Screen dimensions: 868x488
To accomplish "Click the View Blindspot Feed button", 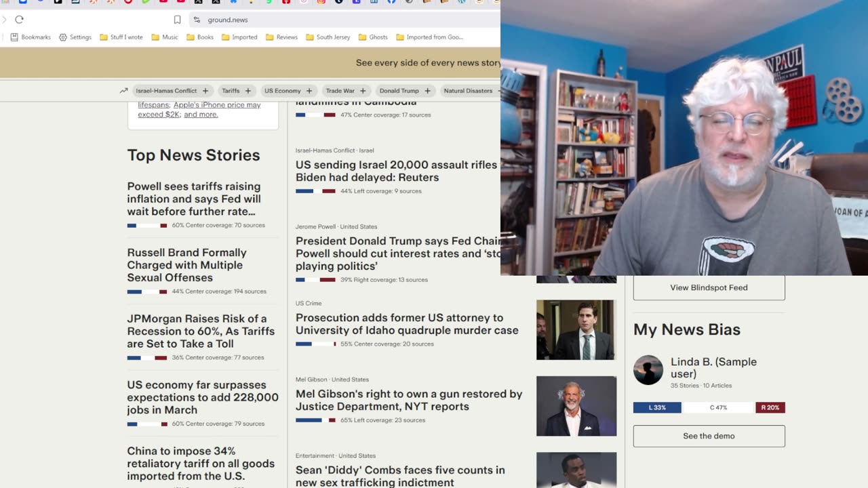I will point(709,287).
